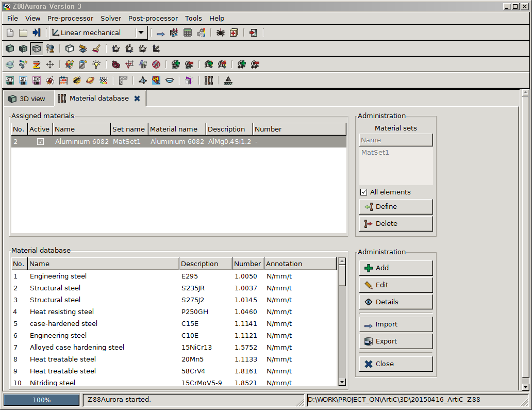This screenshot has width=532, height=410.
Task: Click the light bulb display icon
Action: pos(96,64)
